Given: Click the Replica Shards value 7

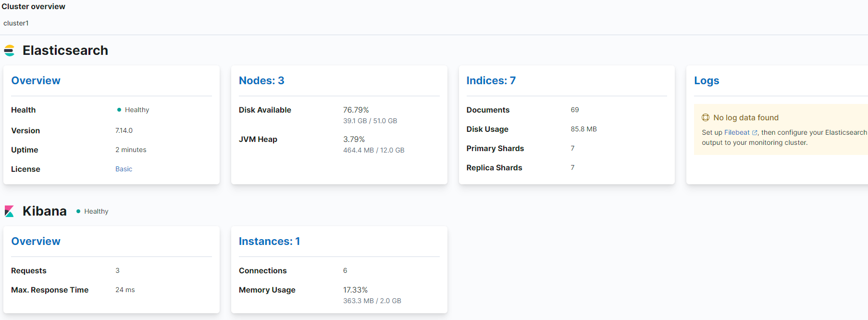Looking at the screenshot, I should point(572,167).
